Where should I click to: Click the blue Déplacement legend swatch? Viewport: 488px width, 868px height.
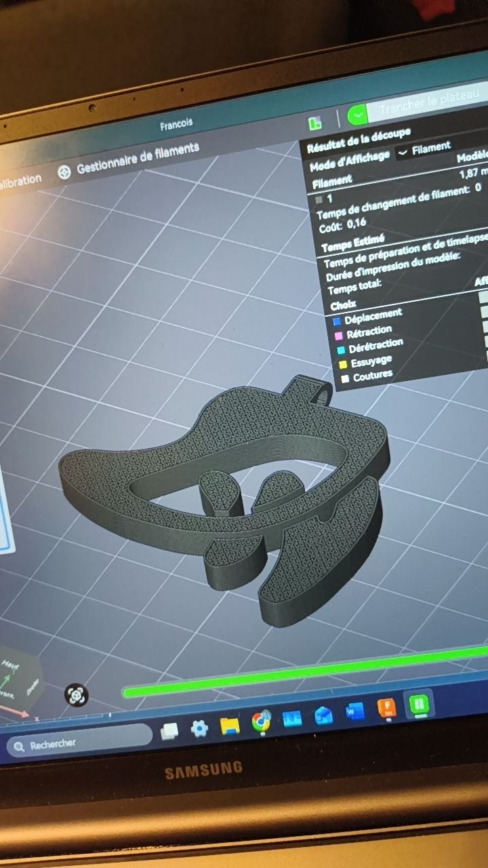tap(336, 321)
